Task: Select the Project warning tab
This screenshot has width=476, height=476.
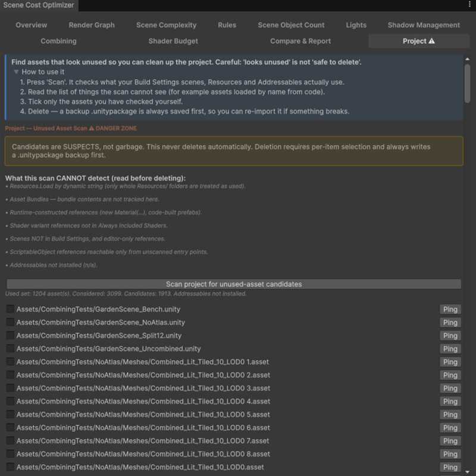Action: pos(419,41)
